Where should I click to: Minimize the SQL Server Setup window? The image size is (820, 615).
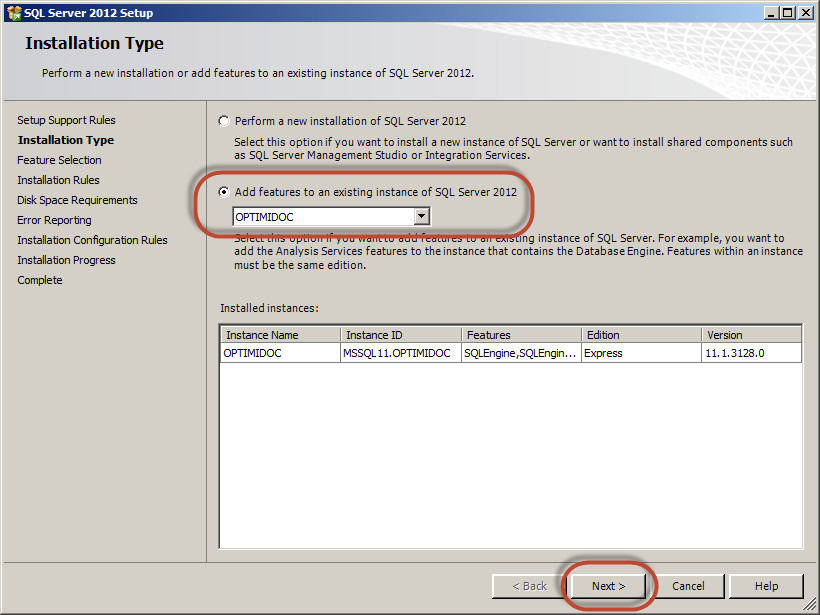[770, 13]
